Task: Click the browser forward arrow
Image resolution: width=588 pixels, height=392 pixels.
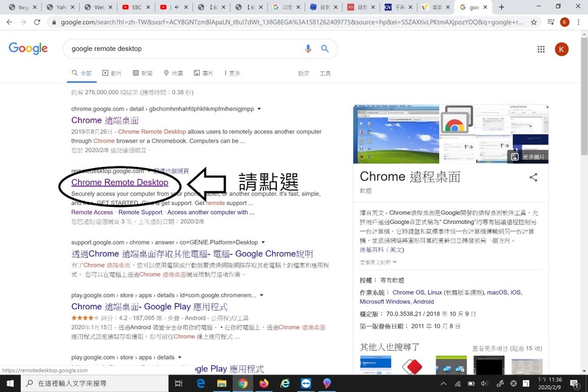Action: [x=23, y=22]
